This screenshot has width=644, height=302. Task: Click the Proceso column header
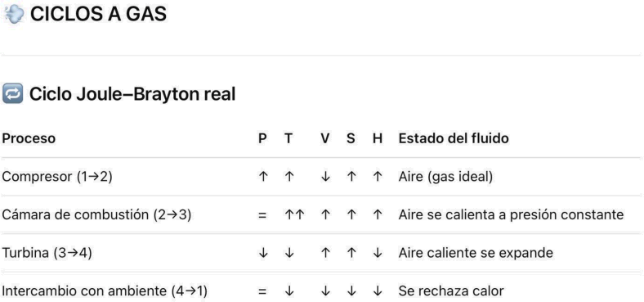click(x=29, y=138)
